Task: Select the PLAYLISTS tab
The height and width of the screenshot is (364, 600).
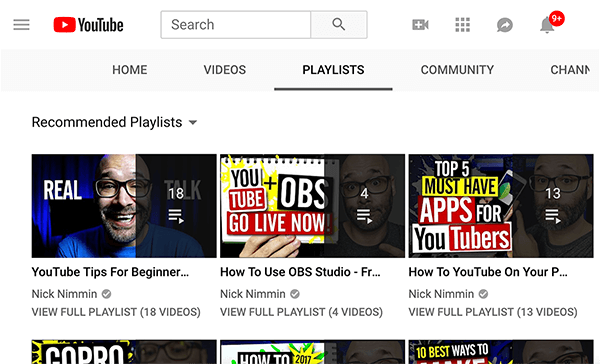Action: pyautogui.click(x=333, y=70)
